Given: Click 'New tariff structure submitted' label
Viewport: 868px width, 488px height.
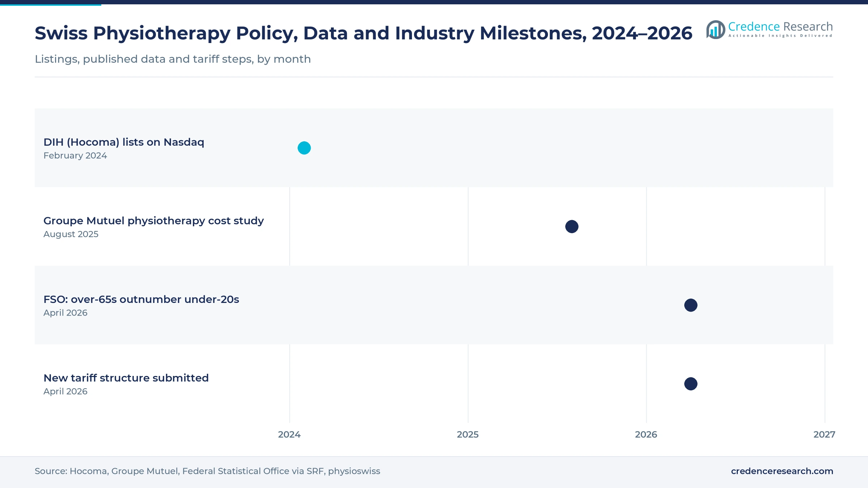Looking at the screenshot, I should point(126,378).
